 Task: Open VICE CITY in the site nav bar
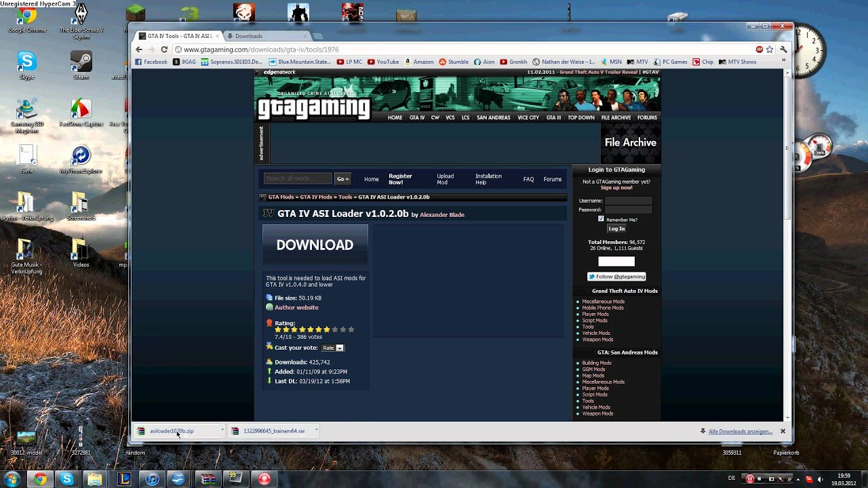[528, 117]
